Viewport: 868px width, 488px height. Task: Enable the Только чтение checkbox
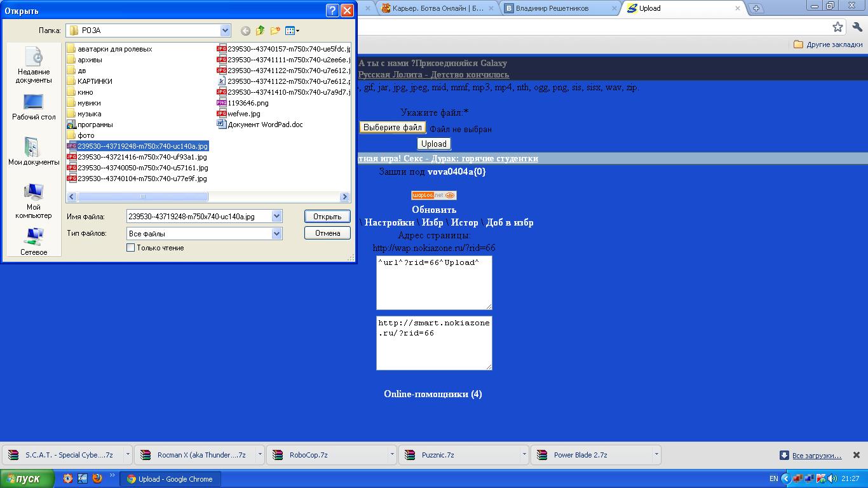tap(131, 248)
